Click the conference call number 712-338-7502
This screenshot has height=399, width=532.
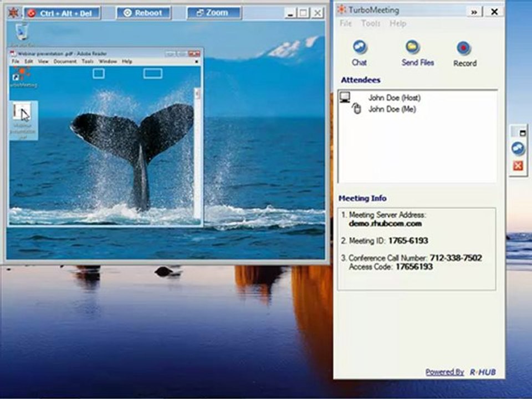456,258
